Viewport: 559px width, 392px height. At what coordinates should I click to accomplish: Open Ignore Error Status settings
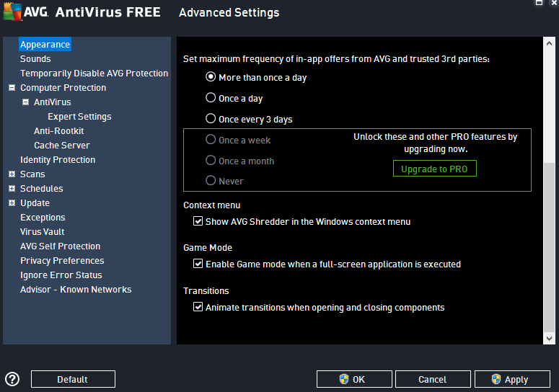click(61, 275)
